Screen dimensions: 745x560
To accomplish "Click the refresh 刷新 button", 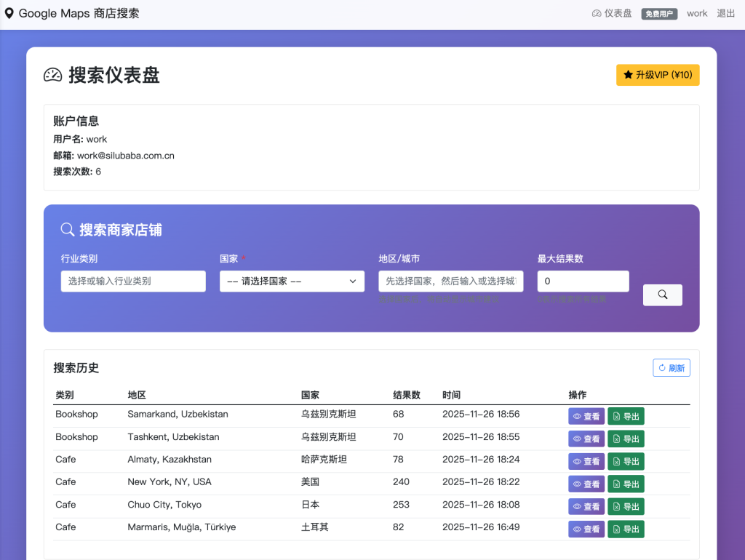I will point(671,368).
